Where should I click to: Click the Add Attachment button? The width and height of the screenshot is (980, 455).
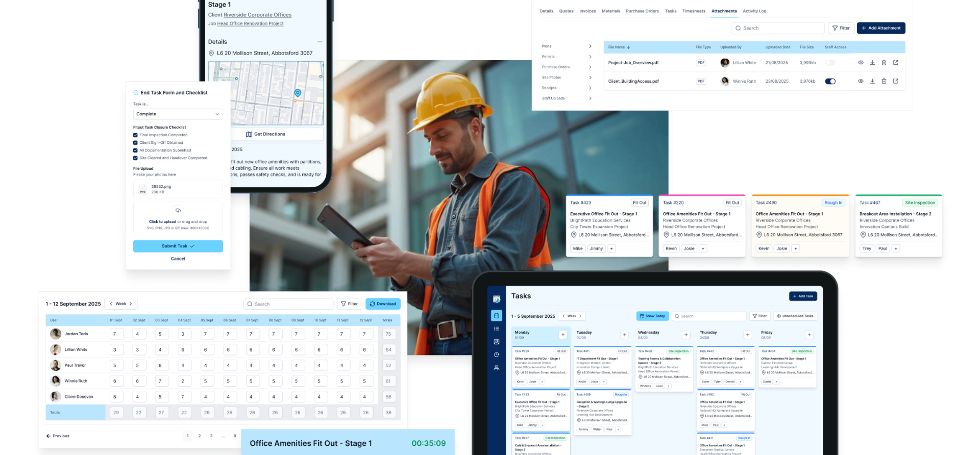tap(881, 28)
